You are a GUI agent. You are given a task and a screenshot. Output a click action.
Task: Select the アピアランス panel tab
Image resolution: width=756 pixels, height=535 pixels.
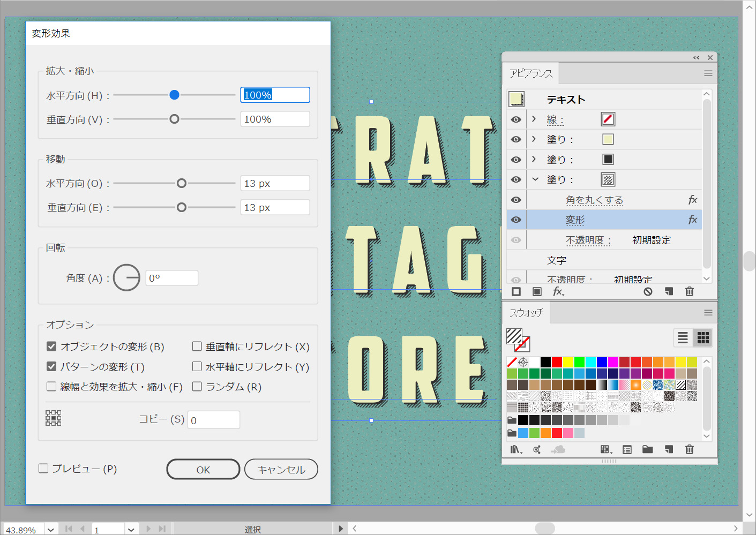[x=530, y=73]
